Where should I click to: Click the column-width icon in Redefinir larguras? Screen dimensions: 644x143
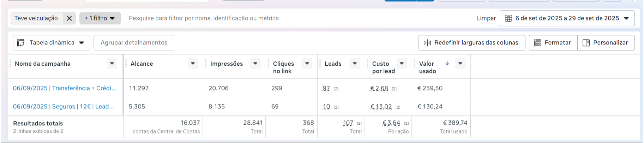(x=427, y=43)
